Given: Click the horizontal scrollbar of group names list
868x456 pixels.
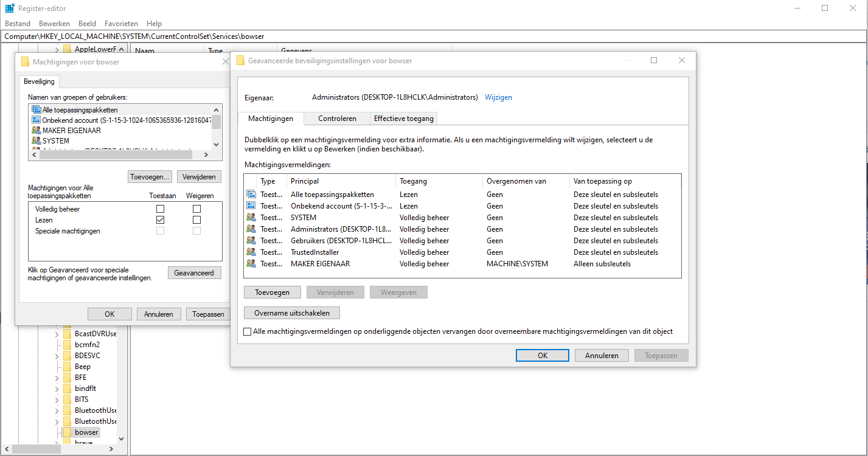Looking at the screenshot, I should (120, 155).
